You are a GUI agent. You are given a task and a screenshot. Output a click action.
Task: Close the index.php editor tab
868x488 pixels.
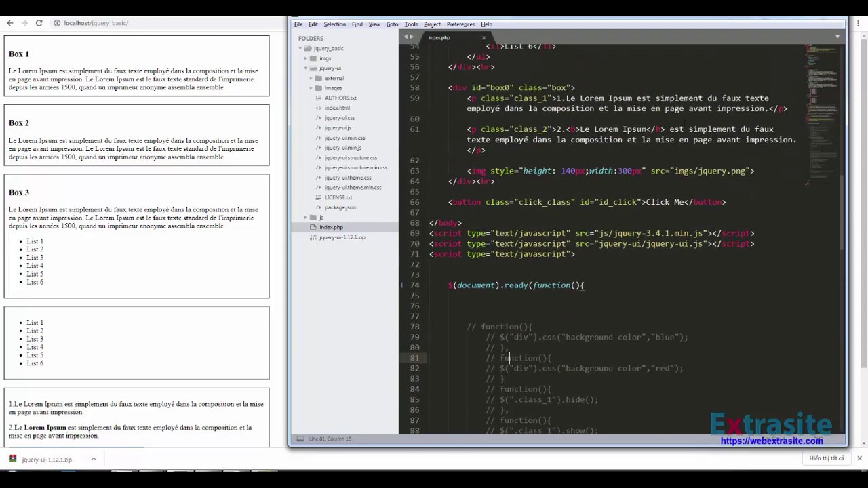tap(484, 38)
